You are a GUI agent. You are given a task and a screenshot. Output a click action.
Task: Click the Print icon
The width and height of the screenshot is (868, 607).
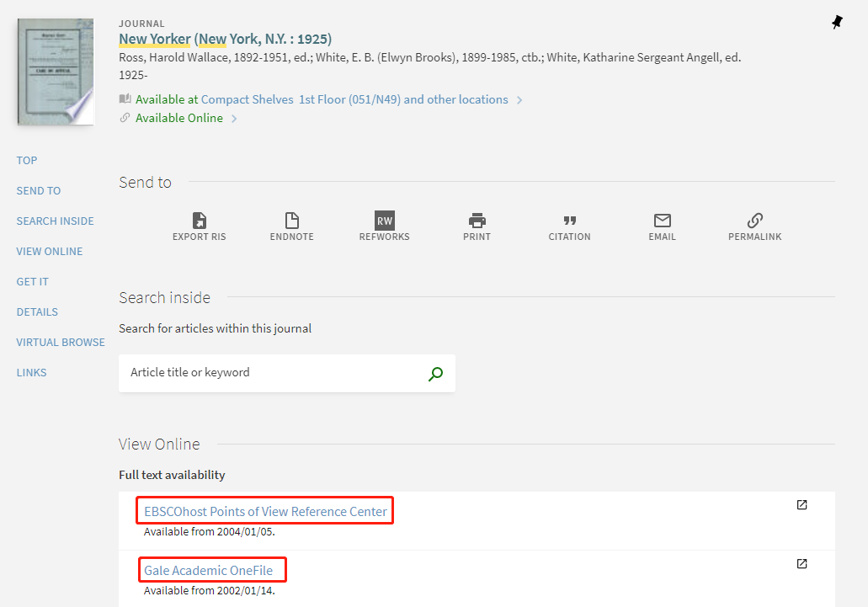point(477,221)
